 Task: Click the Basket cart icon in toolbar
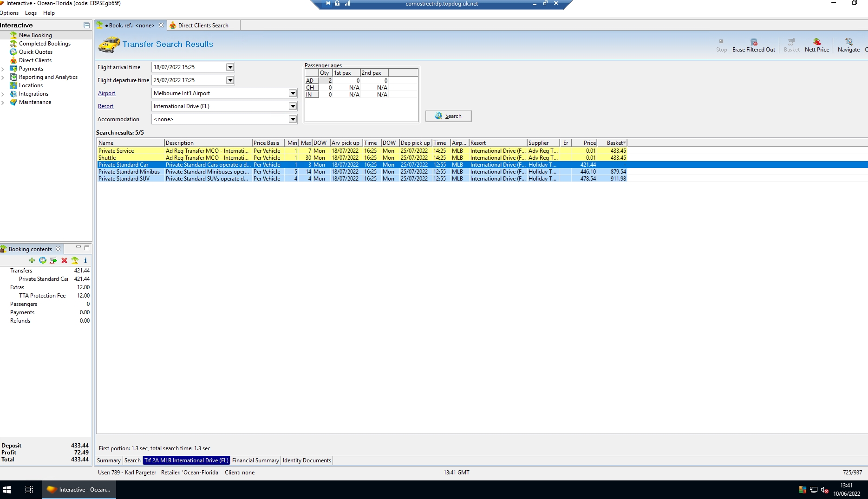tap(792, 42)
